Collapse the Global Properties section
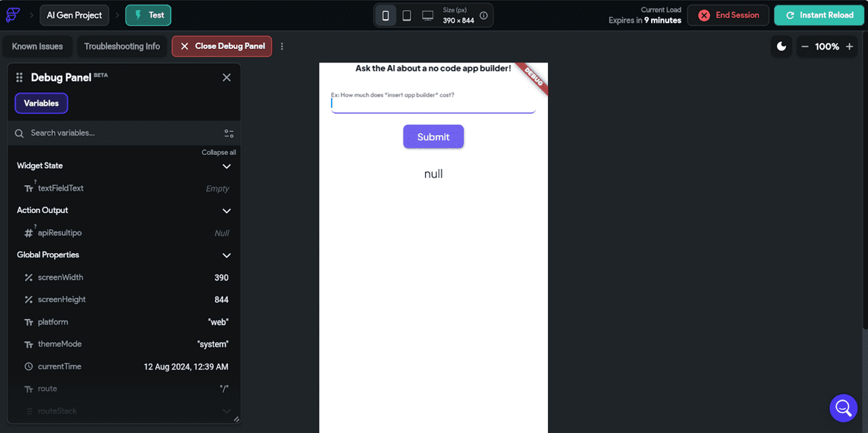 226,255
